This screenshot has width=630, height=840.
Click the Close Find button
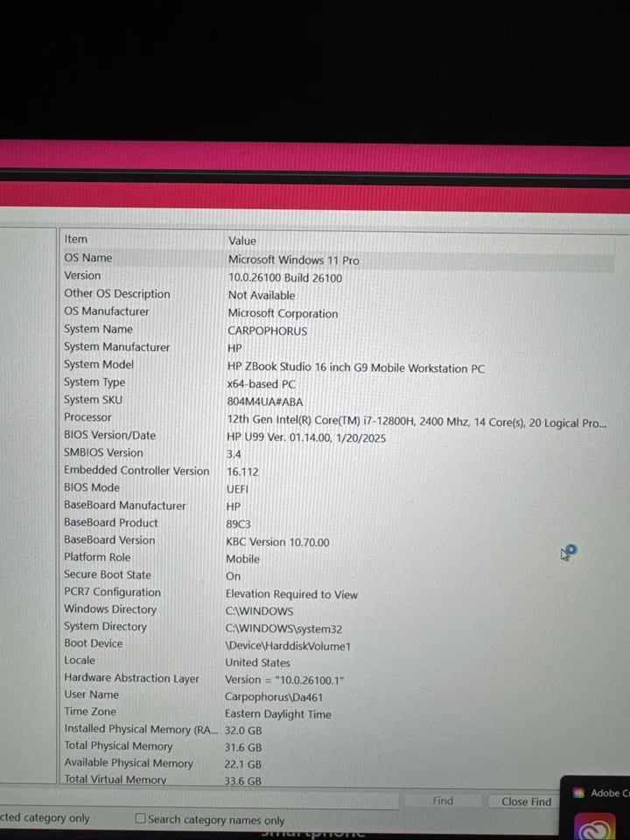(526, 801)
